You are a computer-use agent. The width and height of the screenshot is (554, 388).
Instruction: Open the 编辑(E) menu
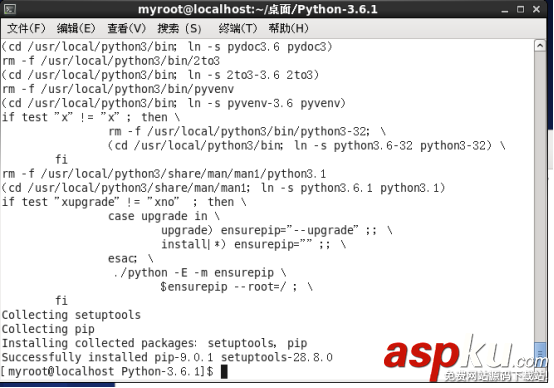click(x=76, y=28)
